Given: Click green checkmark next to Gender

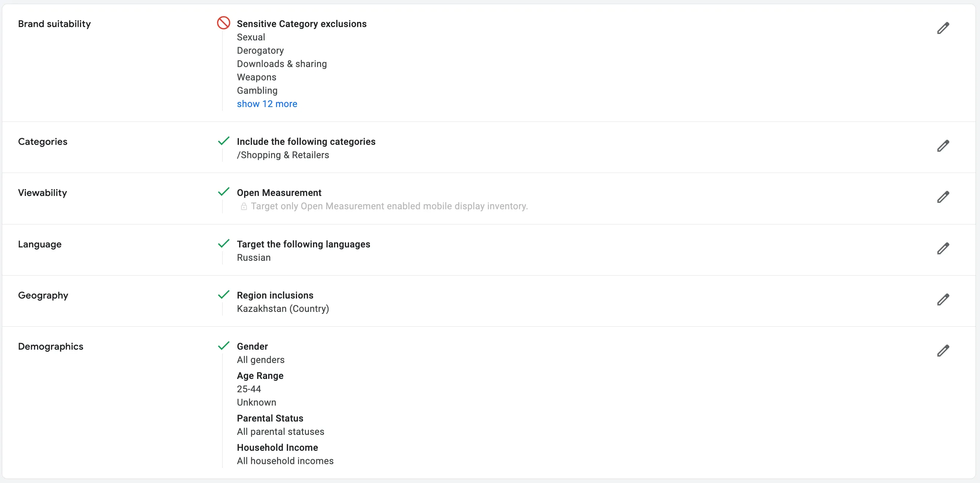Looking at the screenshot, I should [x=224, y=345].
